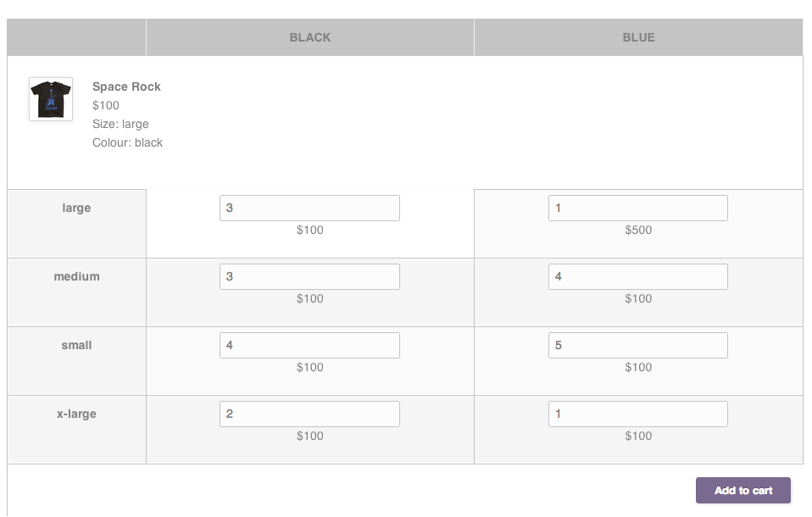
Task: Click the BLUE column header
Action: [x=638, y=37]
